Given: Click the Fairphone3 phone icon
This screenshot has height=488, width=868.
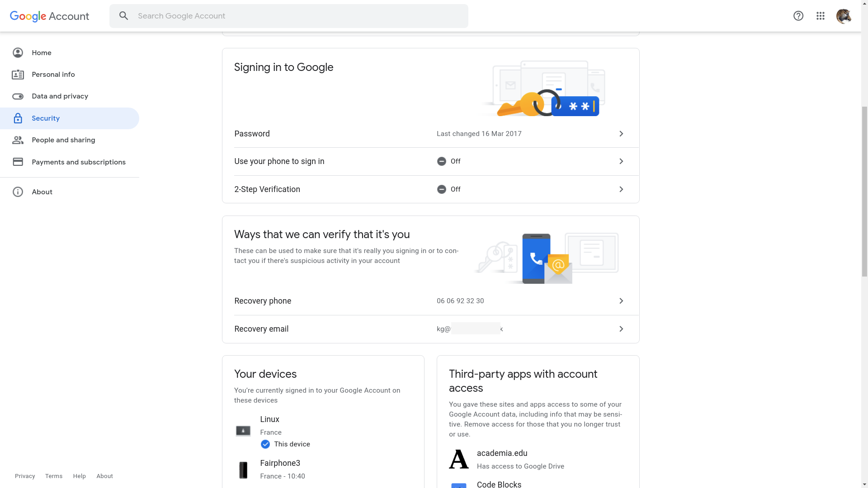Looking at the screenshot, I should [243, 470].
